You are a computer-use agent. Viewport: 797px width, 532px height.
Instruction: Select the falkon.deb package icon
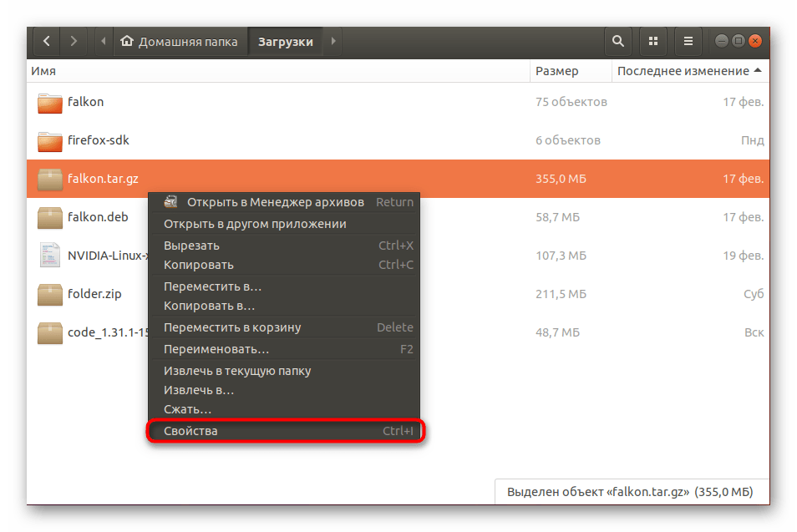50,217
